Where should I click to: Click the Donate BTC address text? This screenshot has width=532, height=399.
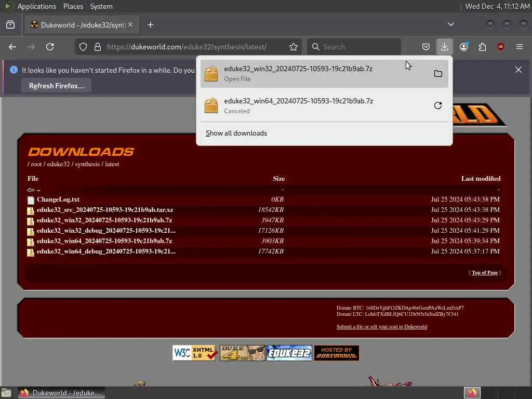pyautogui.click(x=400, y=308)
